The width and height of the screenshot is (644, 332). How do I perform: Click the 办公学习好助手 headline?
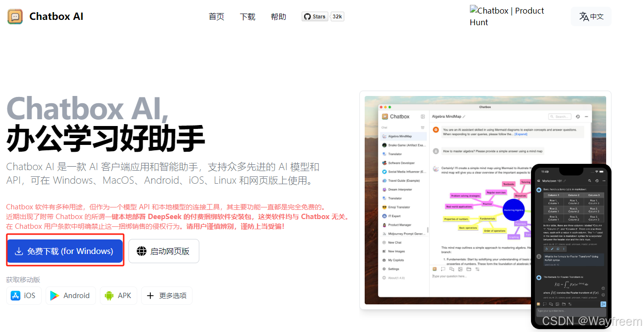[x=106, y=139]
